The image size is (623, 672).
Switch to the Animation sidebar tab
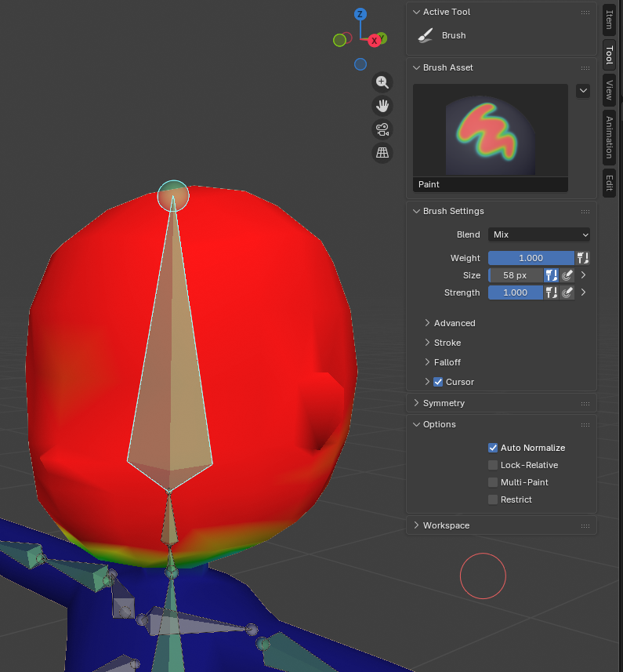click(609, 137)
